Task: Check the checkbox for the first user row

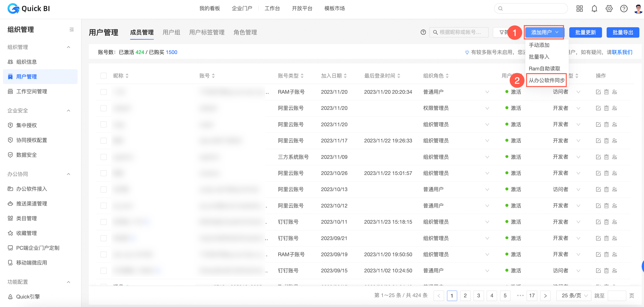Action: point(104,92)
